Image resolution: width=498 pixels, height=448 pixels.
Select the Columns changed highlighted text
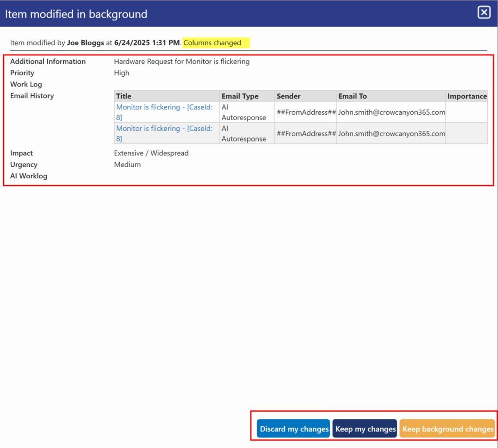coord(212,43)
